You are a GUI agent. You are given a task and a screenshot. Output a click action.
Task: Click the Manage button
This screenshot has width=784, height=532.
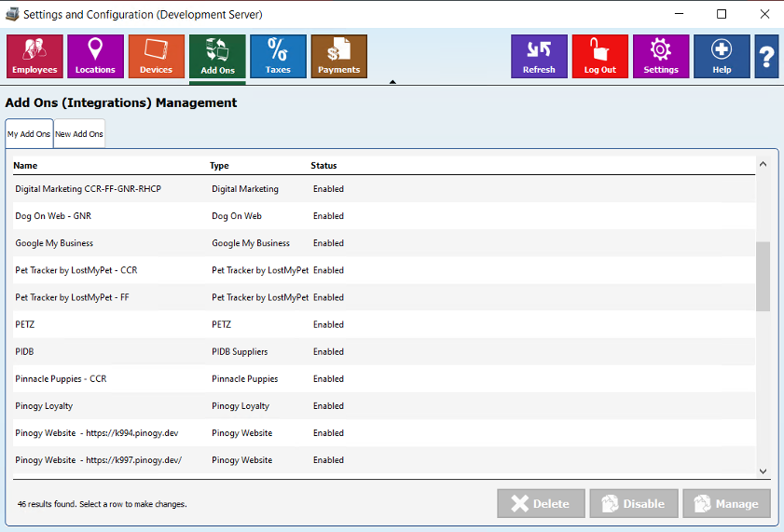[x=726, y=504]
